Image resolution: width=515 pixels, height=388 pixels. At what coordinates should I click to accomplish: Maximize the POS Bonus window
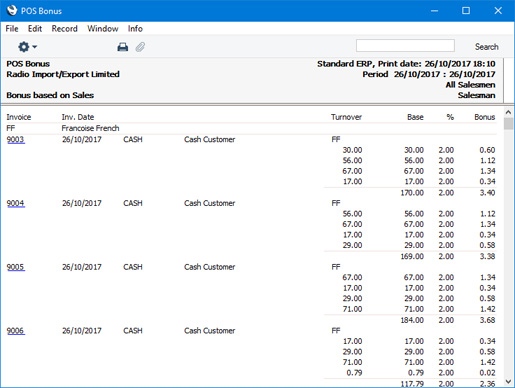pyautogui.click(x=466, y=11)
